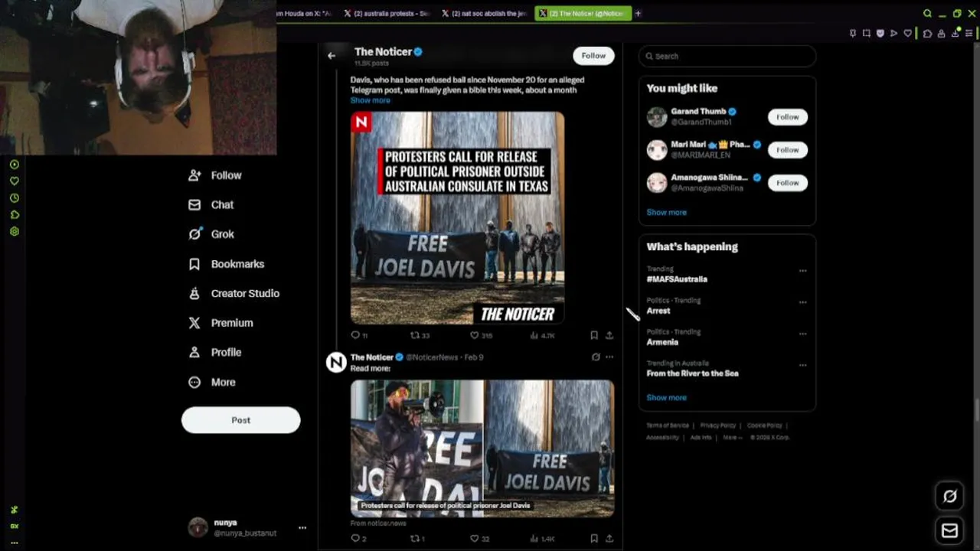
Task: Open the heart icon in browser sidebar
Action: click(x=15, y=181)
